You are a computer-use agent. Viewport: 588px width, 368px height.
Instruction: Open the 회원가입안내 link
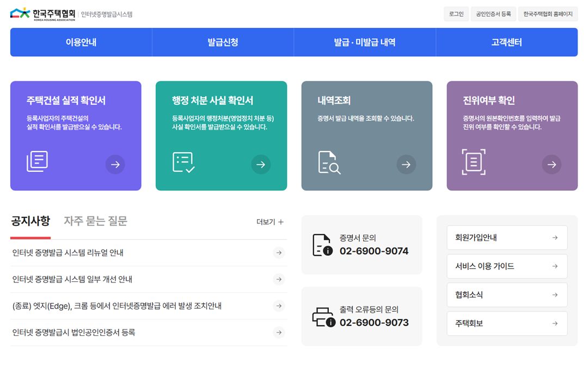coord(507,238)
